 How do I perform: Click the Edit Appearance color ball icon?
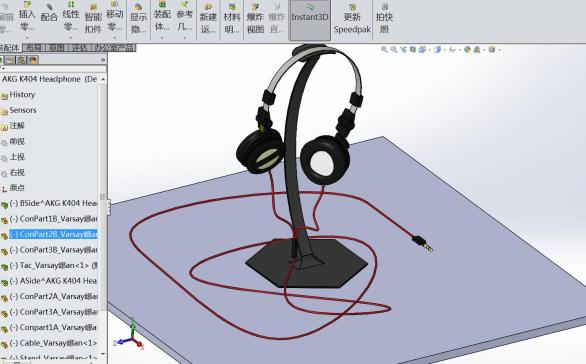(x=467, y=49)
